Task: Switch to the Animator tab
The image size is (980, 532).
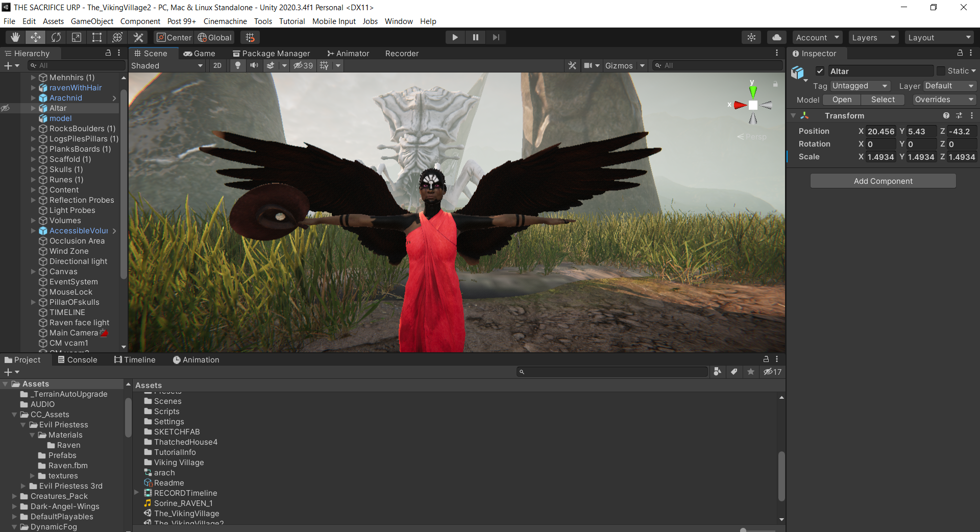Action: click(348, 53)
